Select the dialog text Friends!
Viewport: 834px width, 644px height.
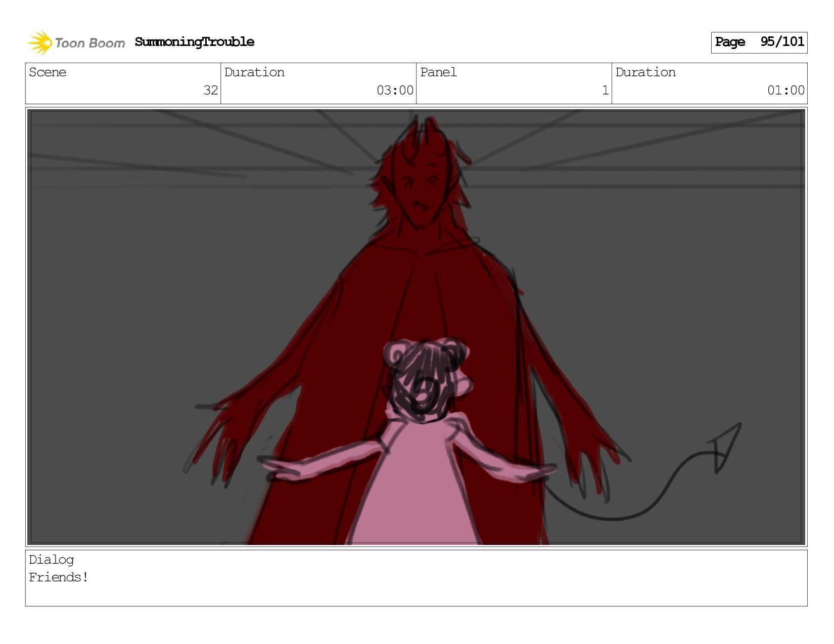coord(59,577)
